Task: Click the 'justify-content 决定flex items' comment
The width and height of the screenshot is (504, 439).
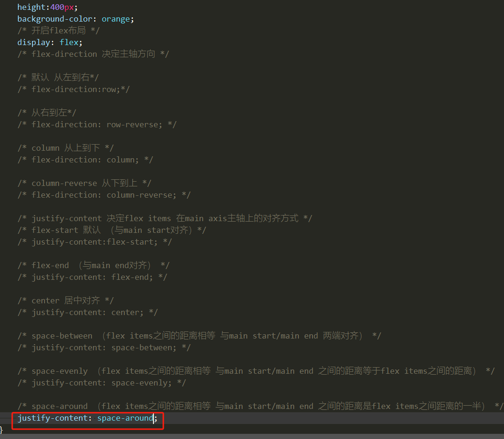Action: (x=165, y=218)
